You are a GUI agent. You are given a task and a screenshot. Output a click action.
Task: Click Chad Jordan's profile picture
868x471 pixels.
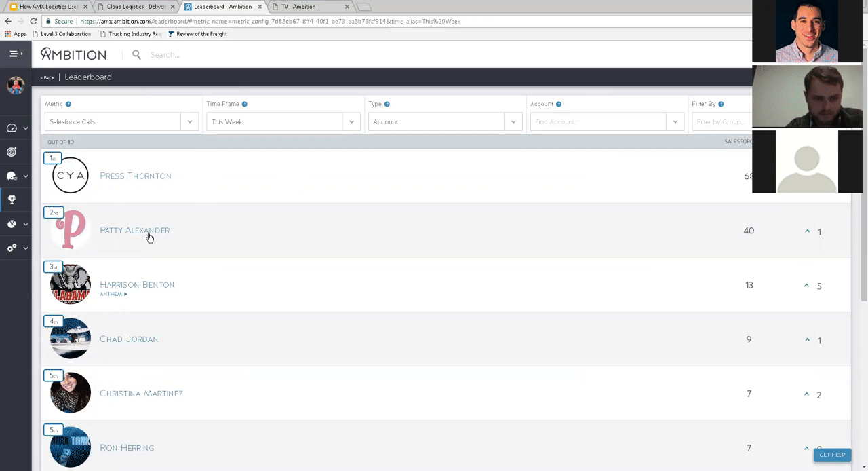point(71,339)
